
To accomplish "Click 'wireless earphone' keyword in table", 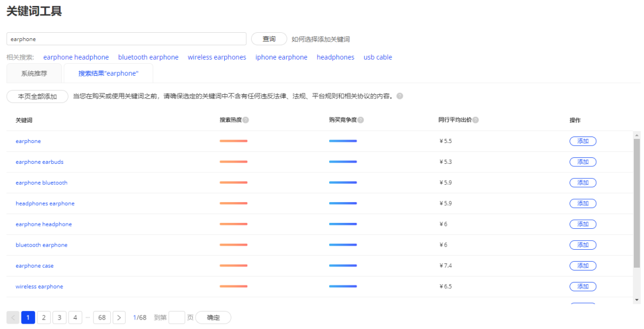I will [39, 286].
